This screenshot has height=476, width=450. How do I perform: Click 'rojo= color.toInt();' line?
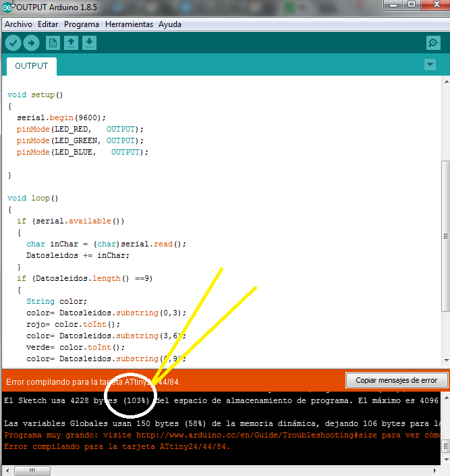click(x=73, y=325)
